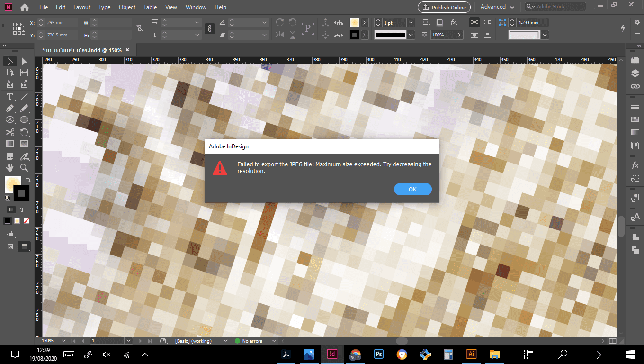Image resolution: width=644 pixels, height=364 pixels.
Task: Pick the Content Placer tool
Action: (x=24, y=84)
